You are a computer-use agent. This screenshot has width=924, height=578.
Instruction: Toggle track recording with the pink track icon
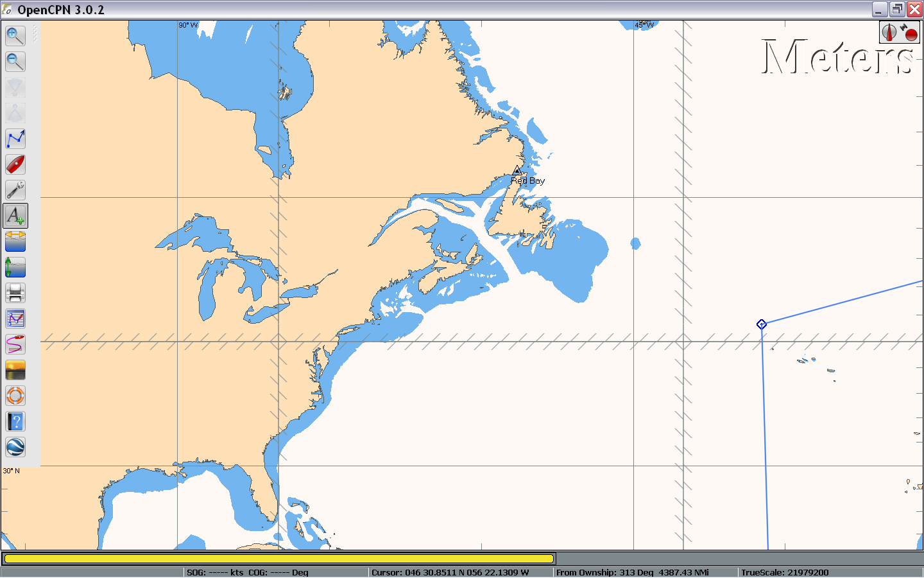(15, 344)
